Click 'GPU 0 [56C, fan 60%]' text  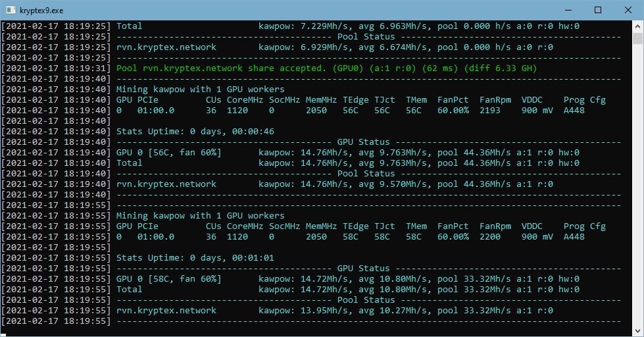point(169,153)
